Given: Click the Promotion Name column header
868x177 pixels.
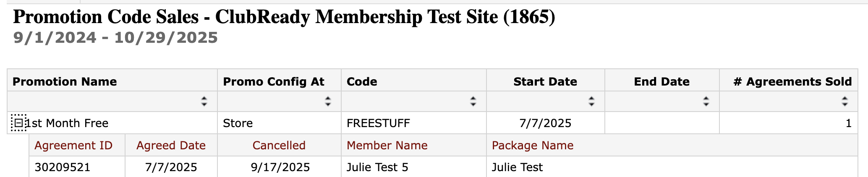Looking at the screenshot, I should tap(65, 81).
